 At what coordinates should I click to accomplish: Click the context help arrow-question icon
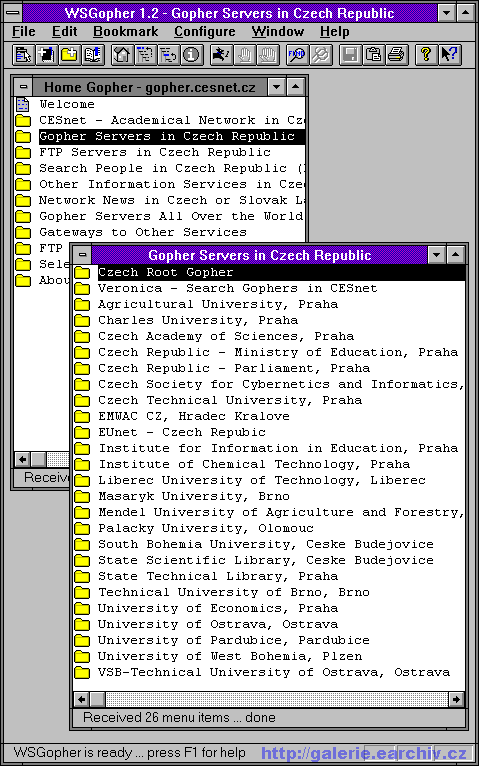450,55
